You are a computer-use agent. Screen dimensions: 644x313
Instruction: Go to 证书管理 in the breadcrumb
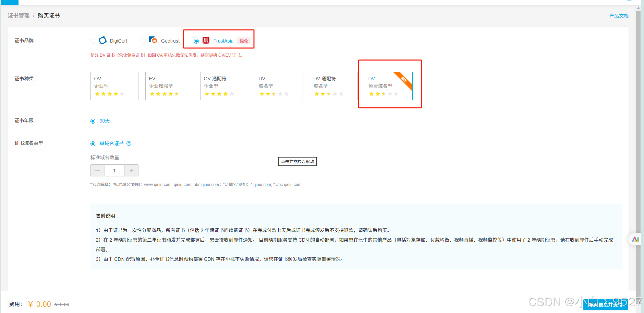click(19, 15)
